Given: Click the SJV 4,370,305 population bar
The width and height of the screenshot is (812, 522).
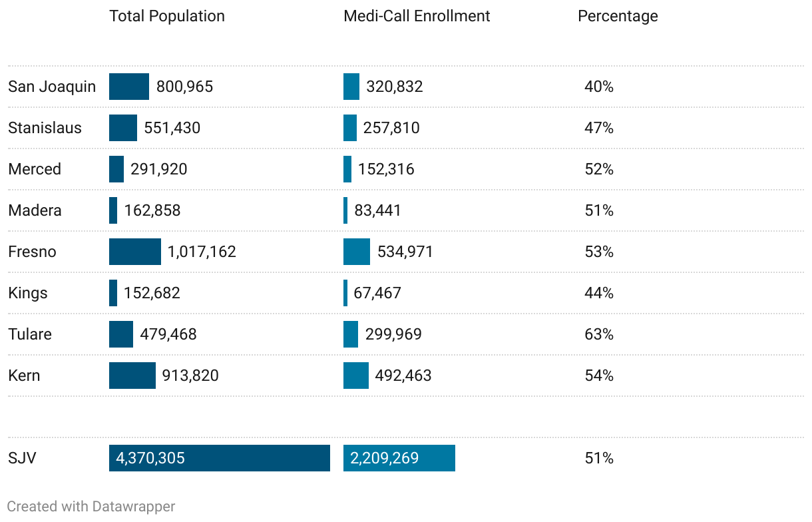Looking at the screenshot, I should point(220,458).
